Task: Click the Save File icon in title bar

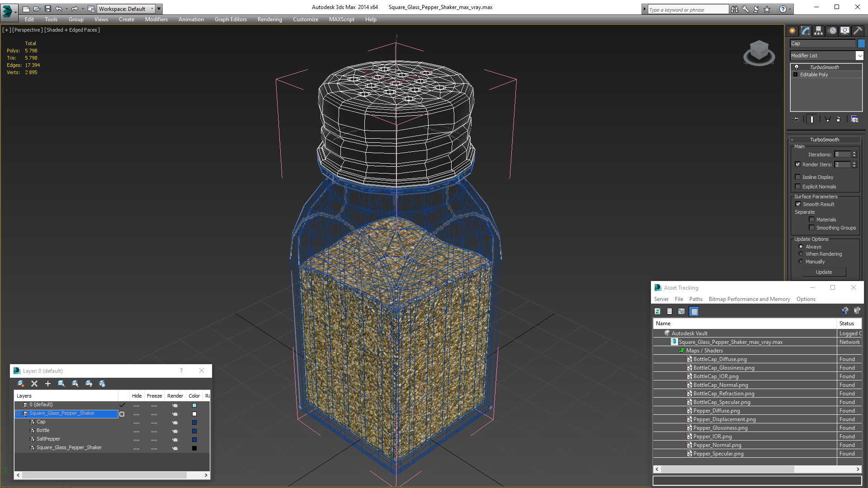Action: 48,9
